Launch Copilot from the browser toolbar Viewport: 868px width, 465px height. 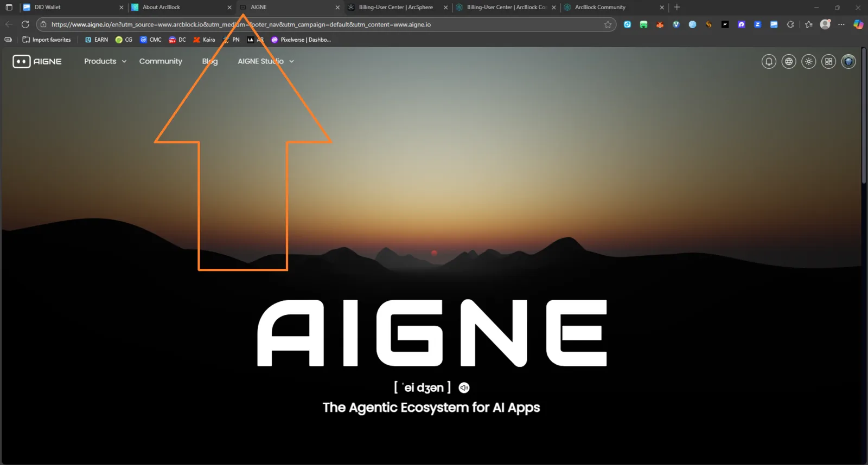pos(858,24)
